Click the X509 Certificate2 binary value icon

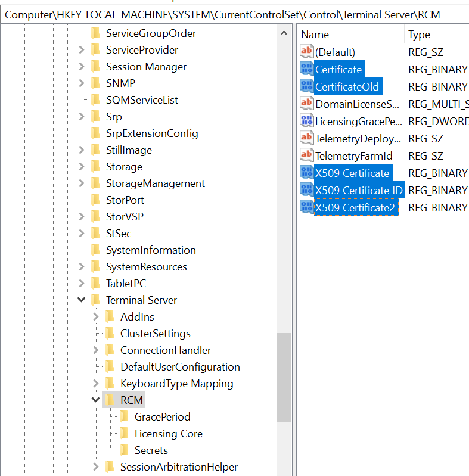[306, 207]
